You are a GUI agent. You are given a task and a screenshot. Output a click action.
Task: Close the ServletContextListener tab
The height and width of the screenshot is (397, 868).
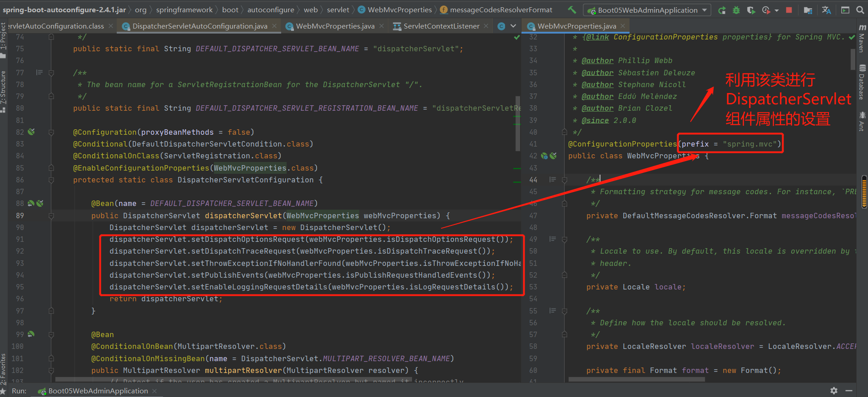click(486, 26)
